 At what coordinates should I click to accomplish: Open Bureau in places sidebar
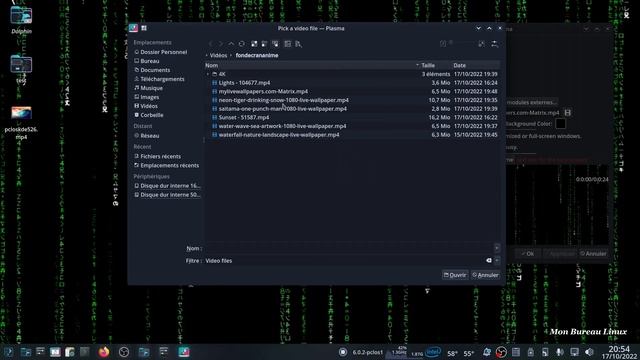click(150, 61)
